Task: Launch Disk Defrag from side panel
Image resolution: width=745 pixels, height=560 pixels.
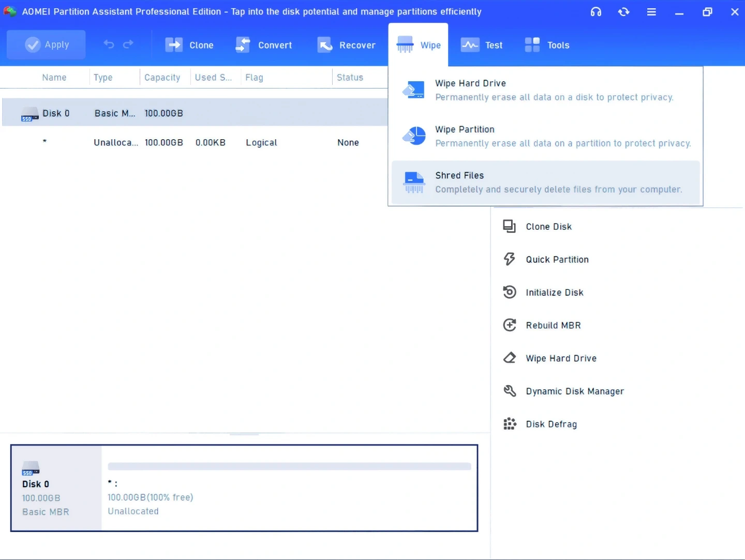Action: click(x=551, y=424)
